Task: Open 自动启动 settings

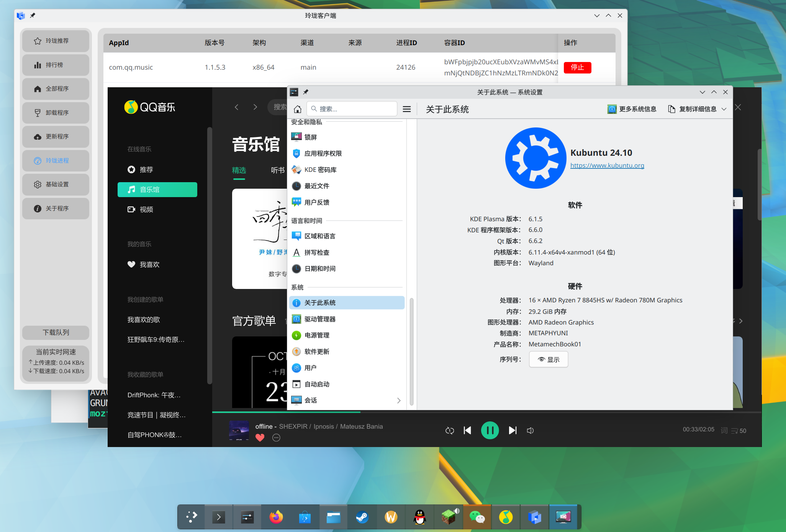Action: point(347,384)
